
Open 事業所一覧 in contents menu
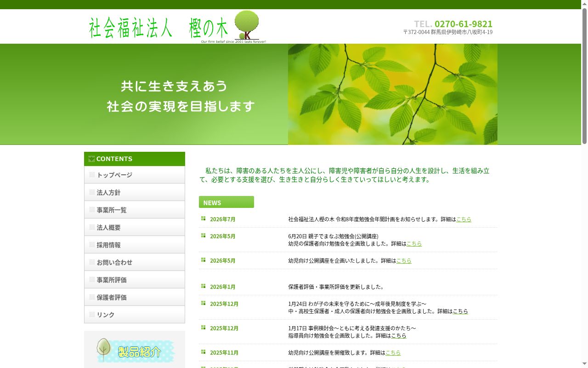point(135,210)
